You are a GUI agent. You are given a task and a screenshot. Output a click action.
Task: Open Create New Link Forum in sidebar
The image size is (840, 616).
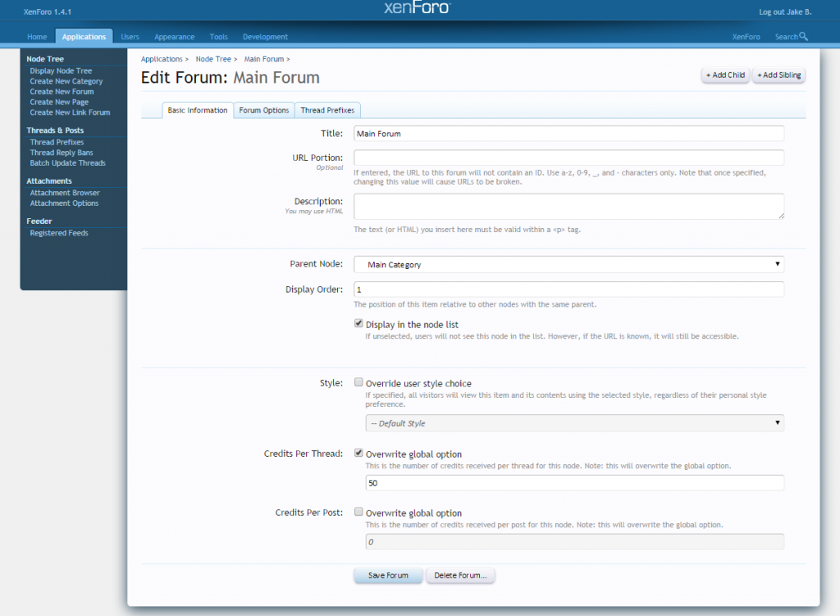click(71, 112)
